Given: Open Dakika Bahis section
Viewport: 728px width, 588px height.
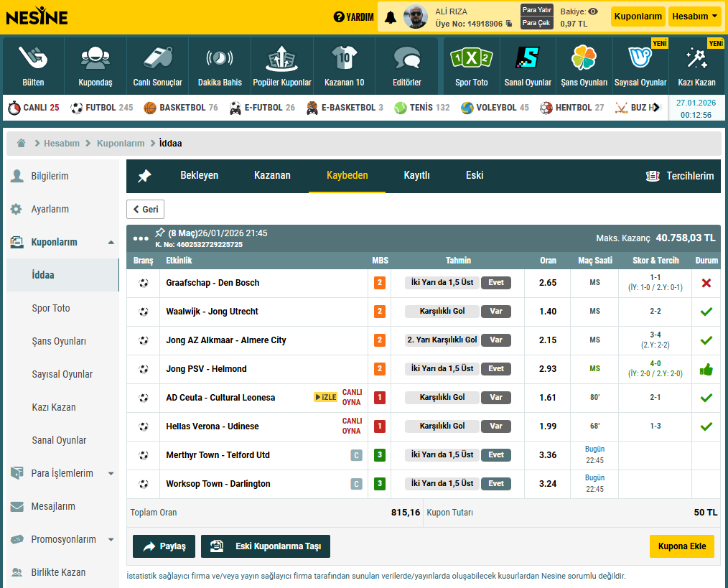Looking at the screenshot, I should (220, 67).
